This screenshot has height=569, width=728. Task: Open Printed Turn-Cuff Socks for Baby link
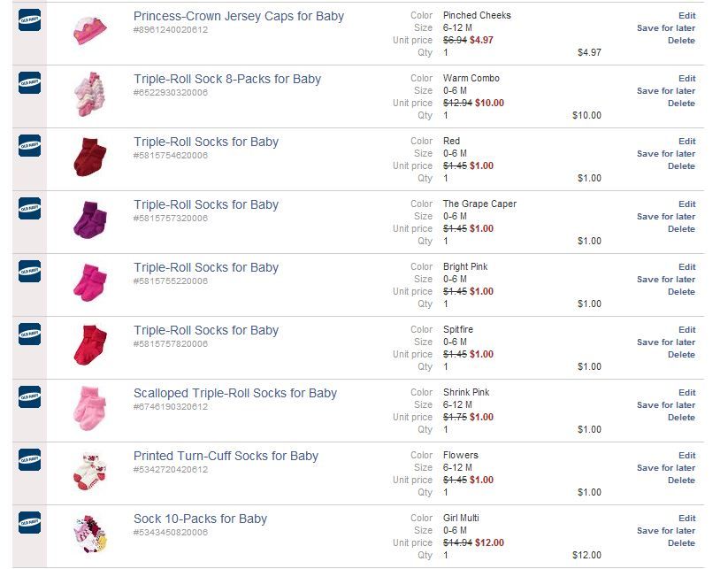[x=226, y=456]
